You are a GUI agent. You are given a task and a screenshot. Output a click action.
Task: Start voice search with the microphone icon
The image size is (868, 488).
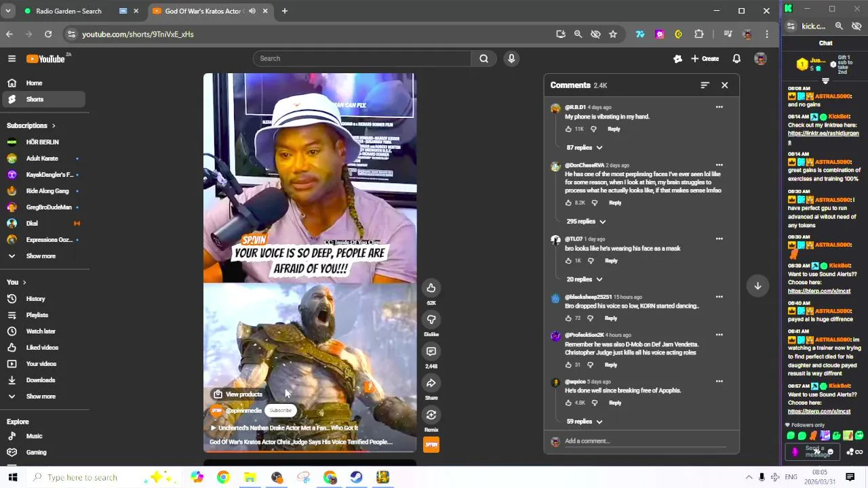(511, 58)
